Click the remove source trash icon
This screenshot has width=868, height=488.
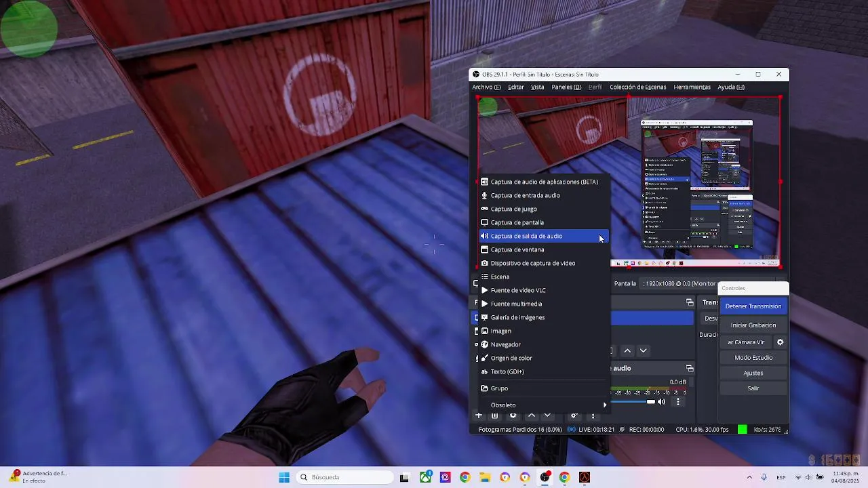point(495,415)
